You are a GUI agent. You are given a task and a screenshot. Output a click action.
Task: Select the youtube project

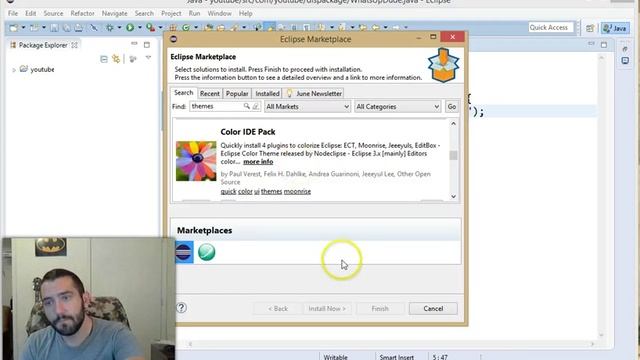click(x=42, y=69)
